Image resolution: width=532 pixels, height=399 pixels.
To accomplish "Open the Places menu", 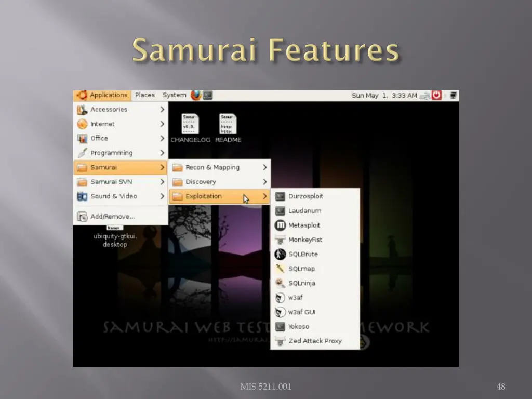I will click(x=145, y=96).
